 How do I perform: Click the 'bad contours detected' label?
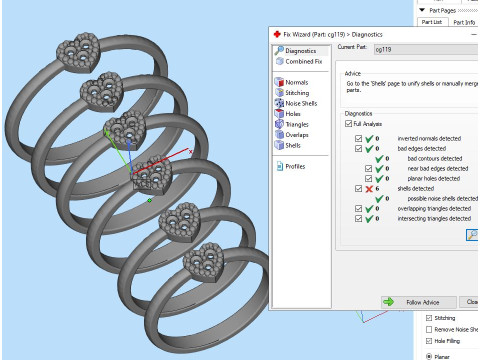pos(435,158)
